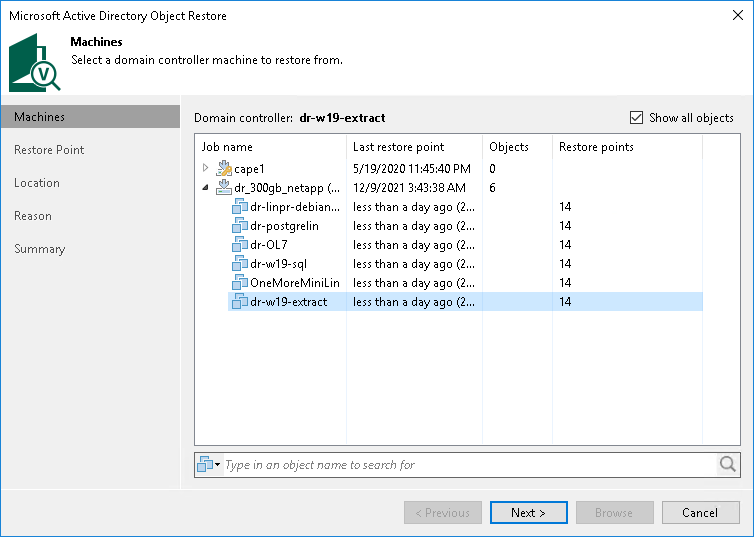The height and width of the screenshot is (537, 754).
Task: Click the dr_300gb_netapp job icon
Action: (224, 187)
